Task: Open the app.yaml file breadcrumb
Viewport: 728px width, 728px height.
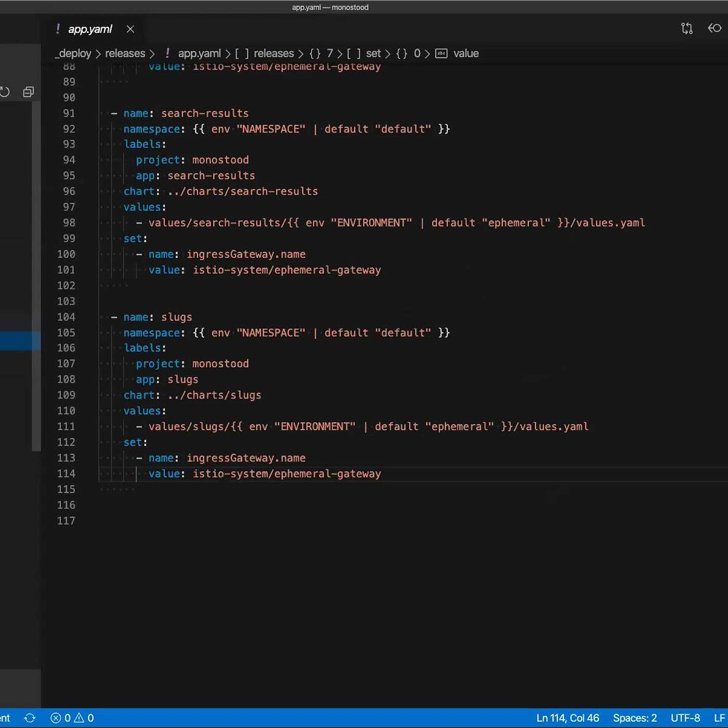Action: tap(199, 54)
